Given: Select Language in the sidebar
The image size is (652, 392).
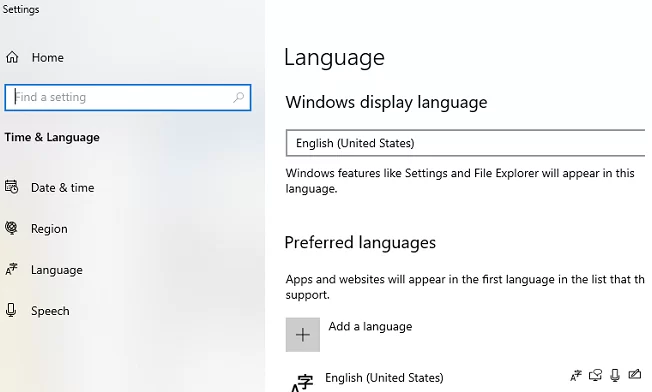Looking at the screenshot, I should tap(57, 270).
